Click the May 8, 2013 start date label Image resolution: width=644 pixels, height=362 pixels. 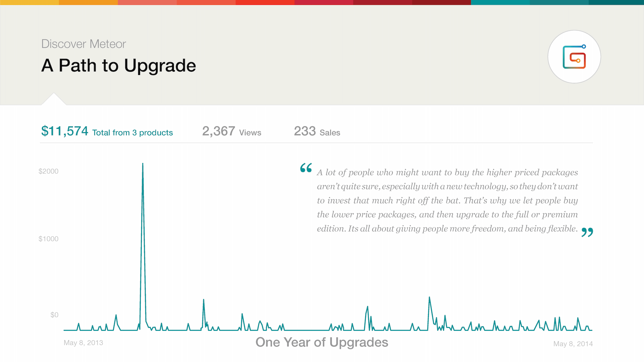pyautogui.click(x=83, y=343)
